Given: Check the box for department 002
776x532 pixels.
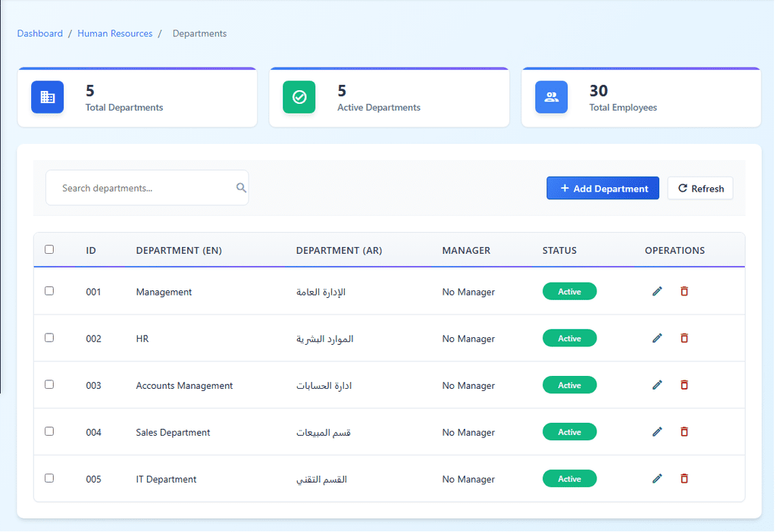Looking at the screenshot, I should click(x=49, y=338).
